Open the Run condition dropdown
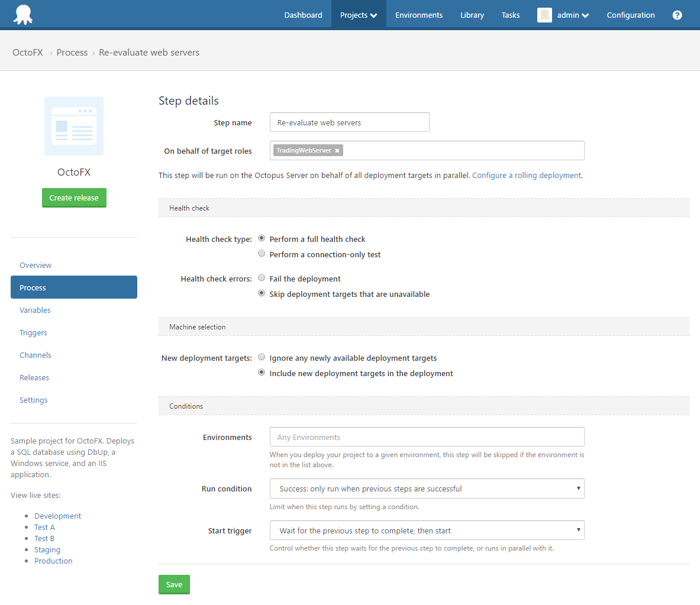The image size is (700, 605). (x=427, y=488)
